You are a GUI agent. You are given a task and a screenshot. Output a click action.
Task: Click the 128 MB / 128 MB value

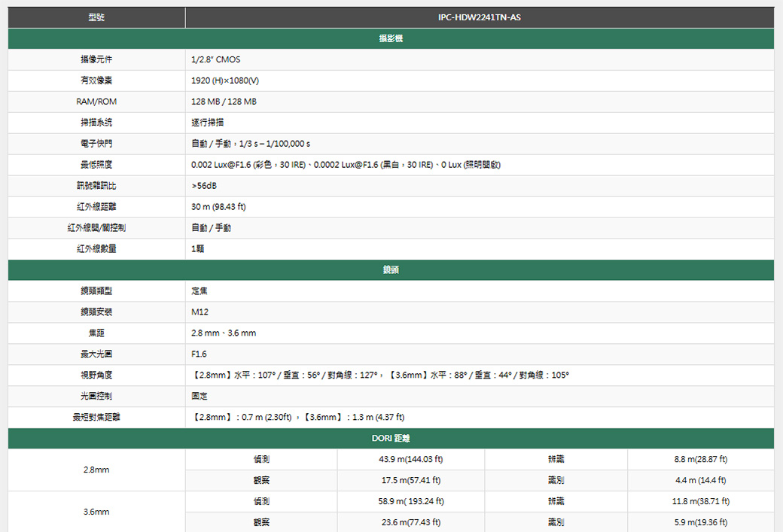pos(224,102)
